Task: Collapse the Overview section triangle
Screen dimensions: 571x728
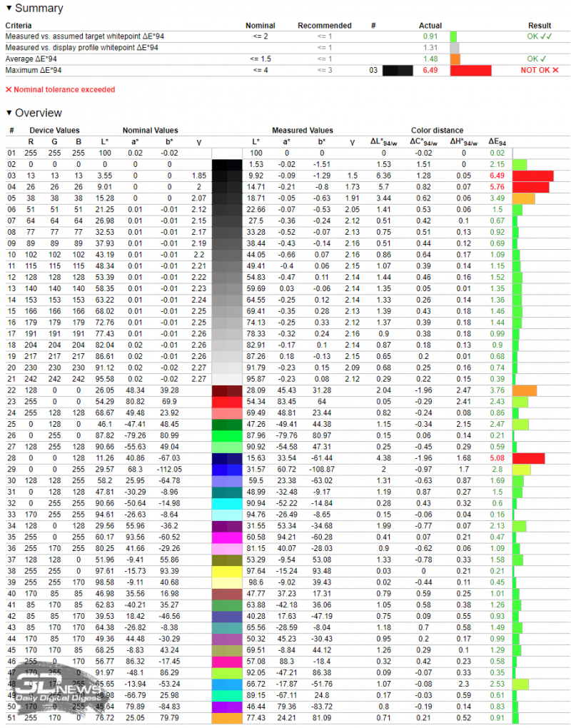Action: point(9,113)
